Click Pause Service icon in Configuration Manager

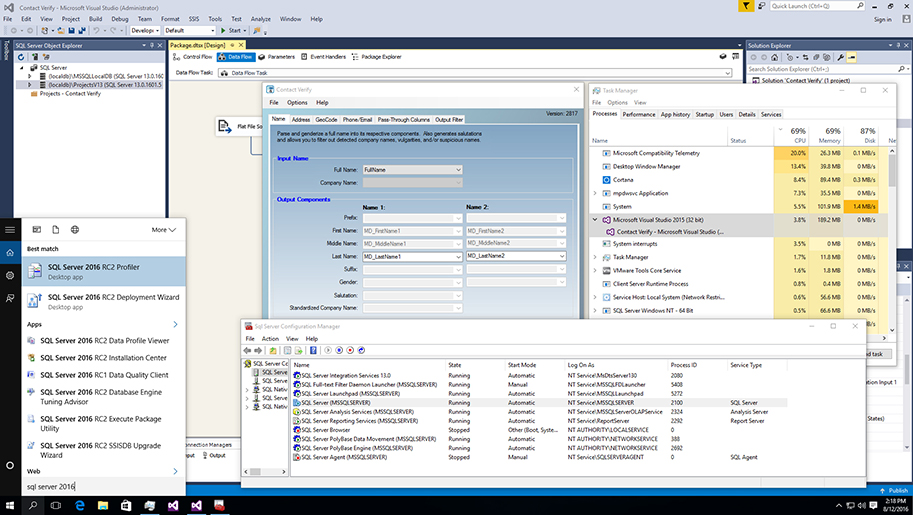point(339,351)
